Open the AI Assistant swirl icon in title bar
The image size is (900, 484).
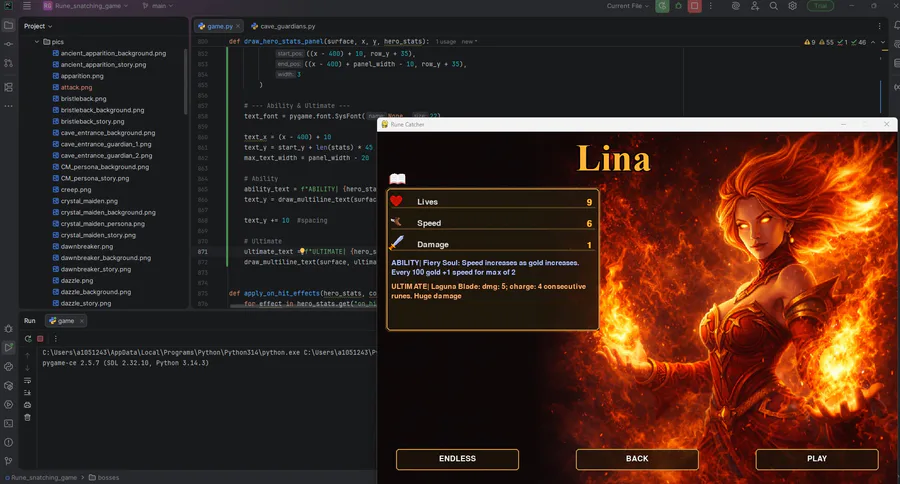[736, 6]
